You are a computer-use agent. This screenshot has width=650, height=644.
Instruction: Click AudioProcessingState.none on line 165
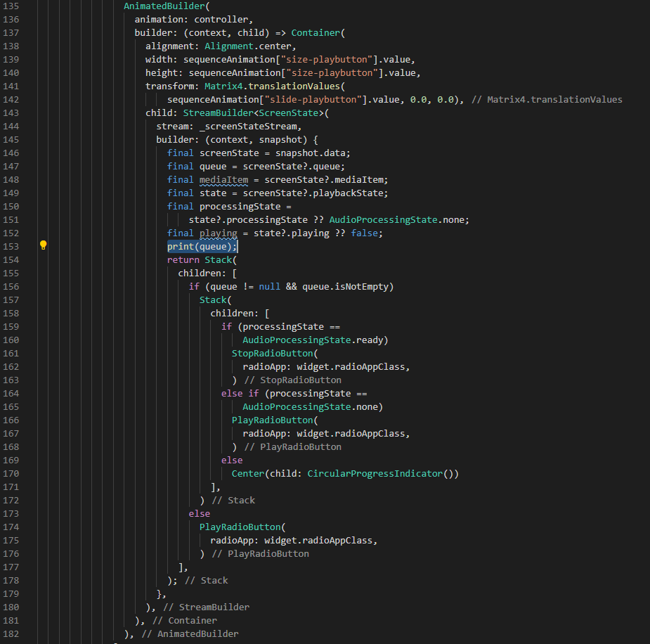pyautogui.click(x=310, y=407)
